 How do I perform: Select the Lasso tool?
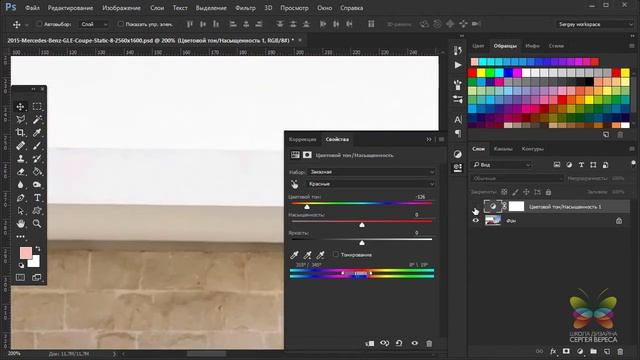tap(20, 119)
